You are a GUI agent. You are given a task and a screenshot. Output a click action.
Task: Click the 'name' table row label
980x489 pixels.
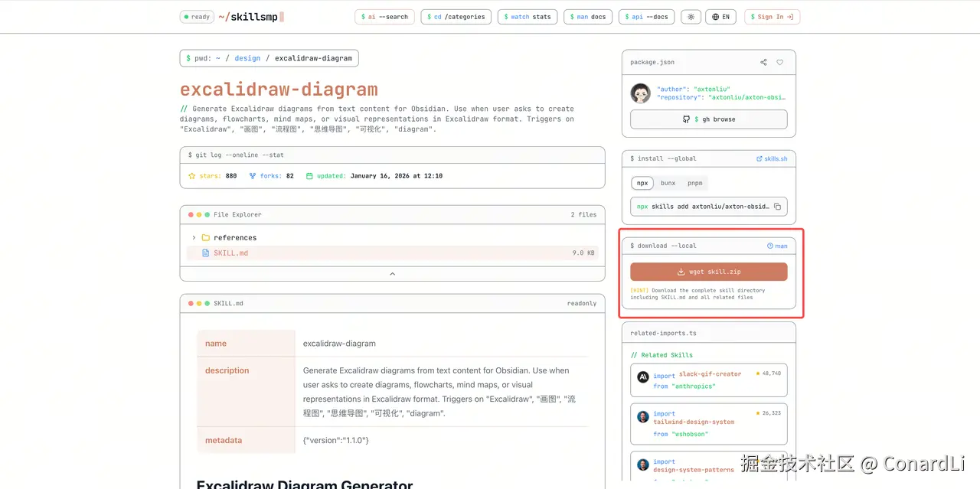(x=216, y=344)
